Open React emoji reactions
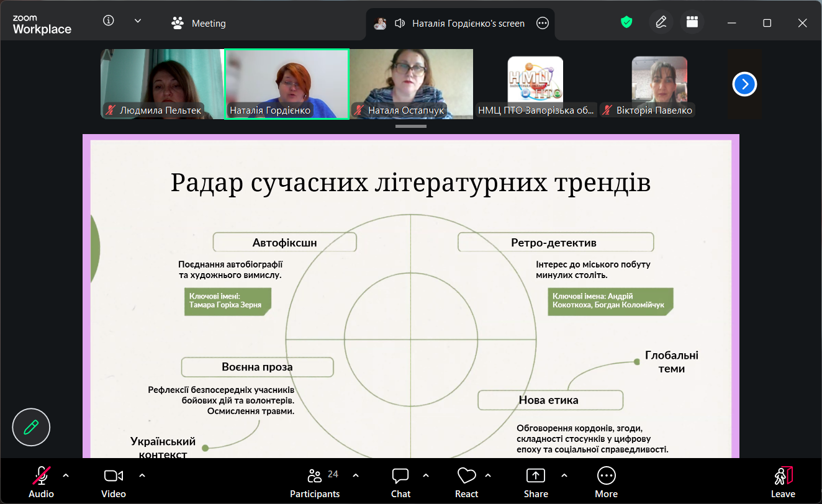This screenshot has width=822, height=504. [466, 482]
